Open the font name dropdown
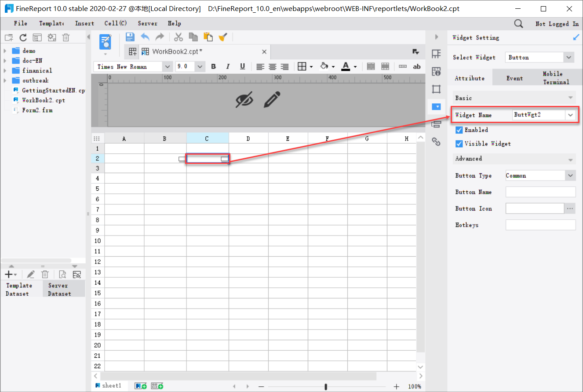 168,66
